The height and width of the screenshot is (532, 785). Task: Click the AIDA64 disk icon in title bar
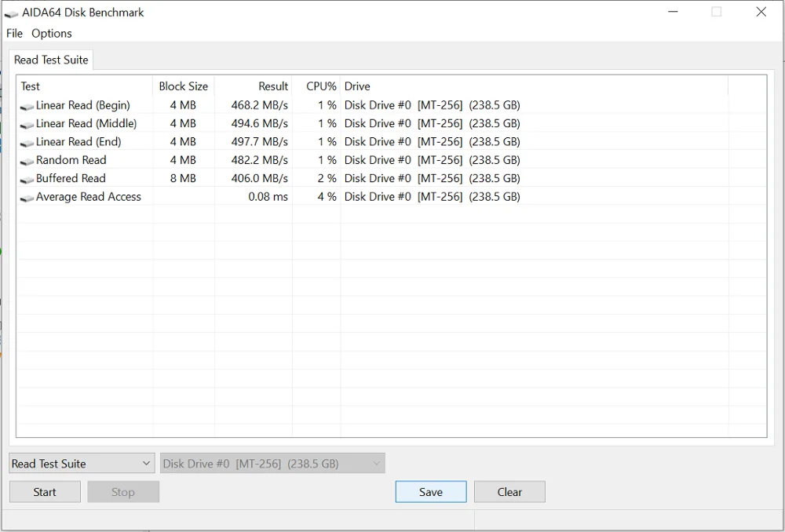[11, 13]
